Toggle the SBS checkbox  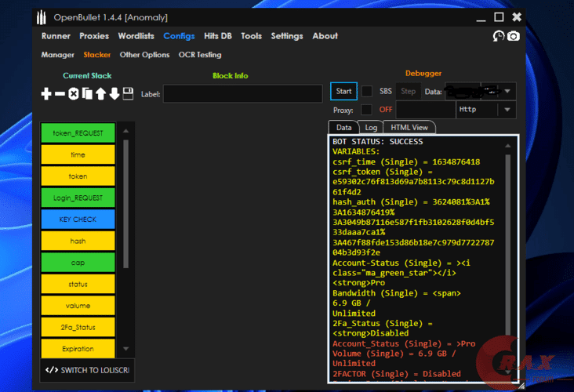(x=366, y=91)
